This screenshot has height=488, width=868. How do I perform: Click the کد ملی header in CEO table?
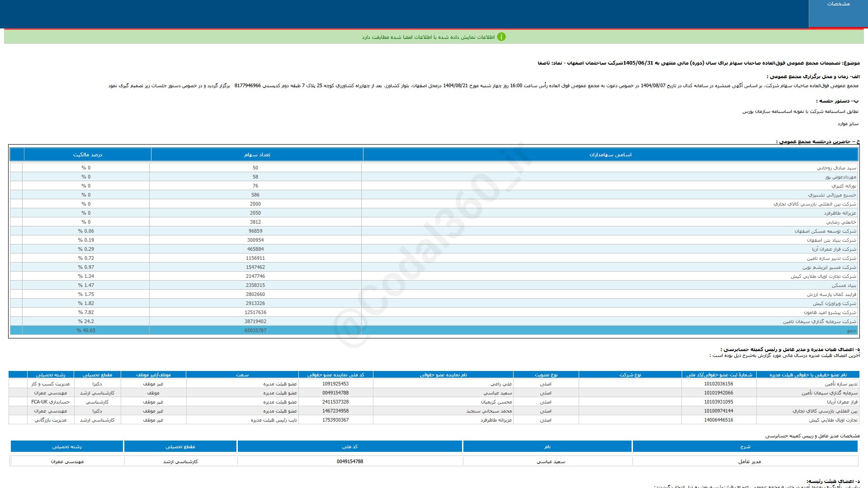(349, 446)
